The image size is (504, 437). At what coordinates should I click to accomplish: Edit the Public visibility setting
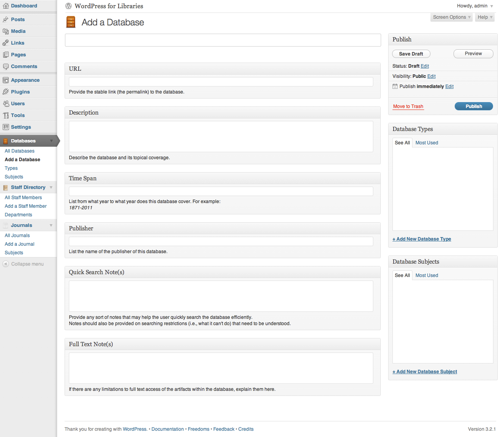point(432,76)
